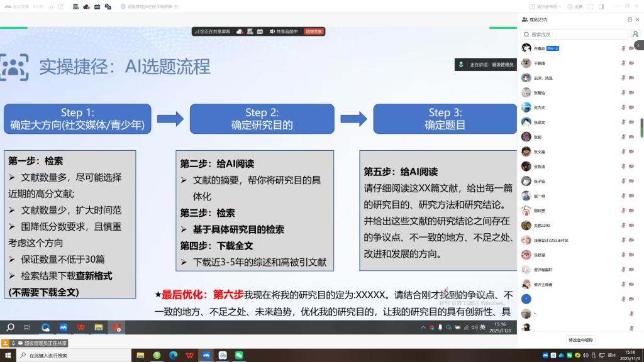The width and height of the screenshot is (644, 362).
Task: Click the member list scrollbar
Action: [x=641, y=128]
